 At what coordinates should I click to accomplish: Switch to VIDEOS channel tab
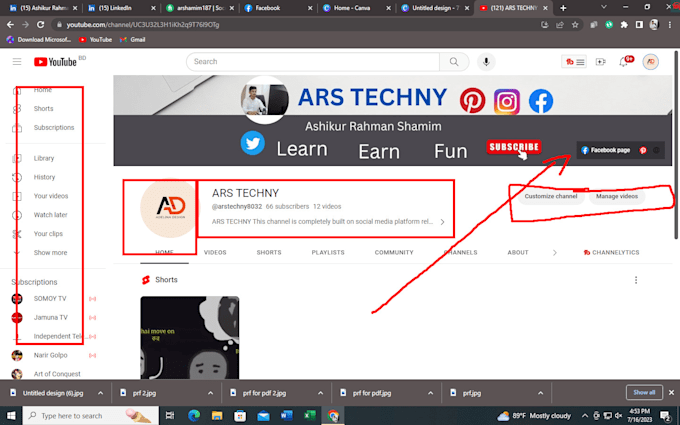click(x=215, y=252)
